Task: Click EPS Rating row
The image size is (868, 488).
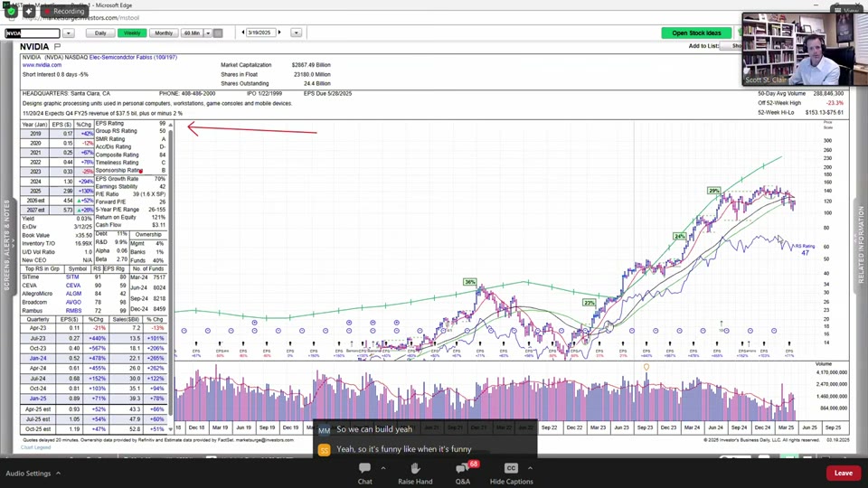Action: 130,124
